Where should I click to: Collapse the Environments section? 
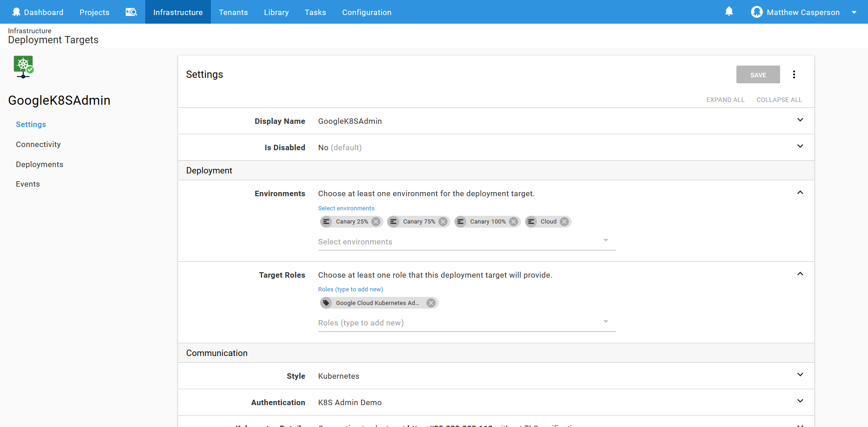pos(800,193)
